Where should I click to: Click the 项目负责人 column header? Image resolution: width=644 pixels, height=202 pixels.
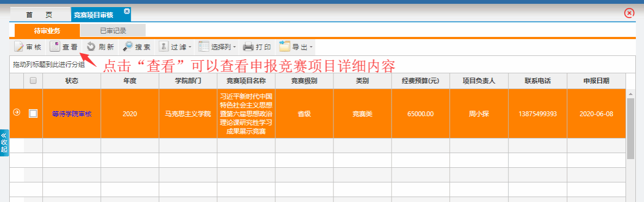tap(479, 81)
